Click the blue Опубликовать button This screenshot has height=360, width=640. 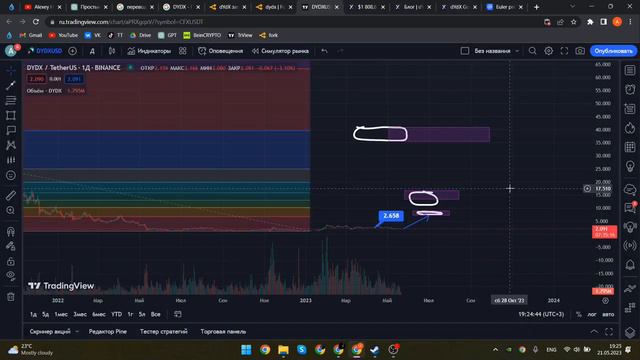[x=613, y=51]
